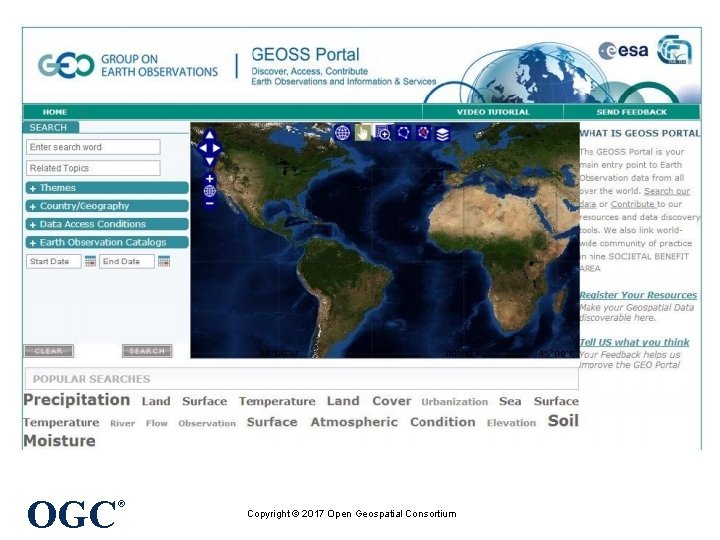Click the Urbanization popular search
720x540 pixels.
(455, 402)
